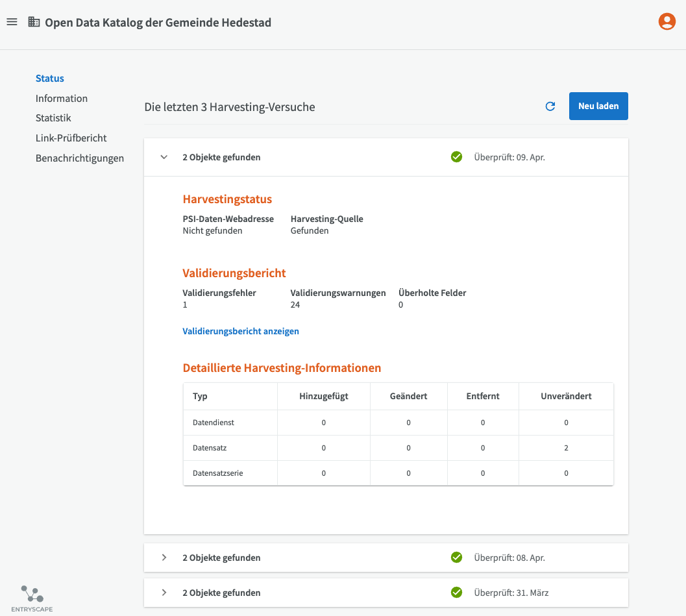This screenshot has width=686, height=616.
Task: Click the Harvesting-Quelle label
Action: coord(327,219)
